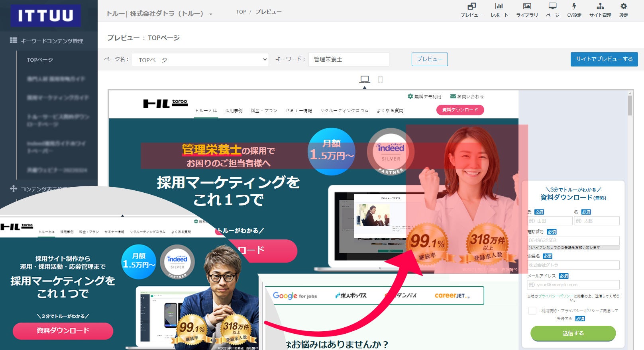Click the Google for jobs logo

295,295
